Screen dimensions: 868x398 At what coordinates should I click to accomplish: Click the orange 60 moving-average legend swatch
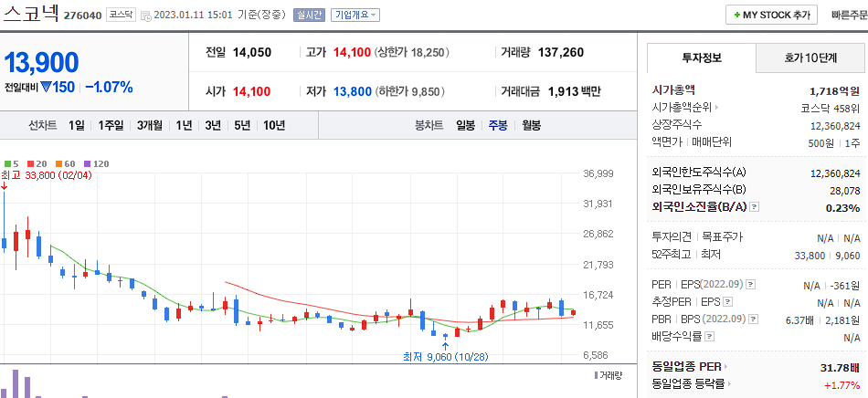(x=58, y=163)
